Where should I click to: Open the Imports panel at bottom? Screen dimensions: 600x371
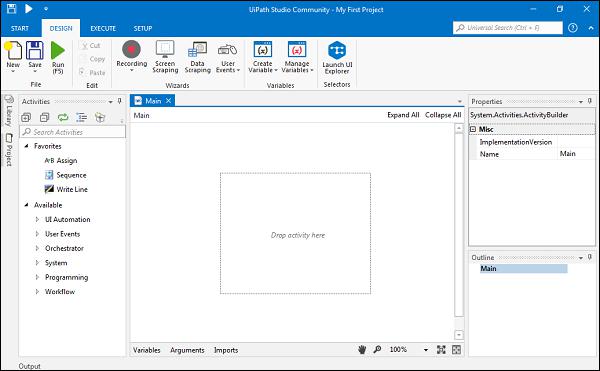[x=226, y=350]
